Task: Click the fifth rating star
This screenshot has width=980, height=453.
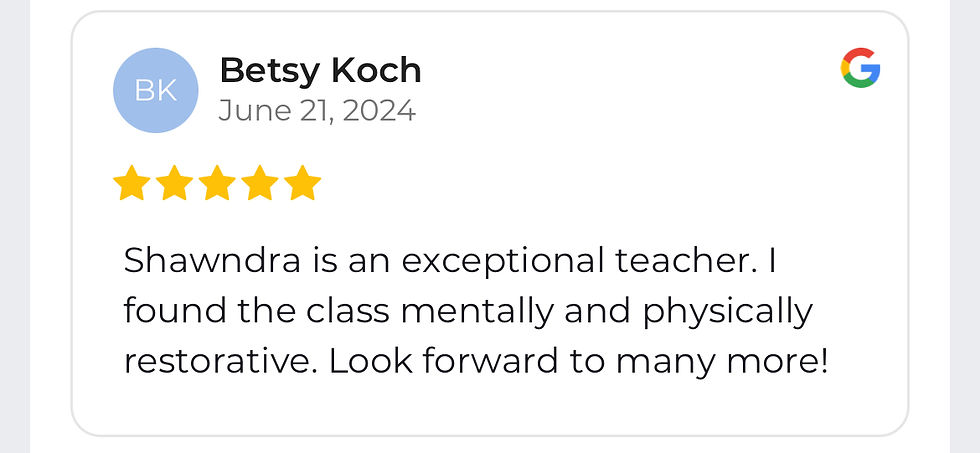Action: (302, 184)
